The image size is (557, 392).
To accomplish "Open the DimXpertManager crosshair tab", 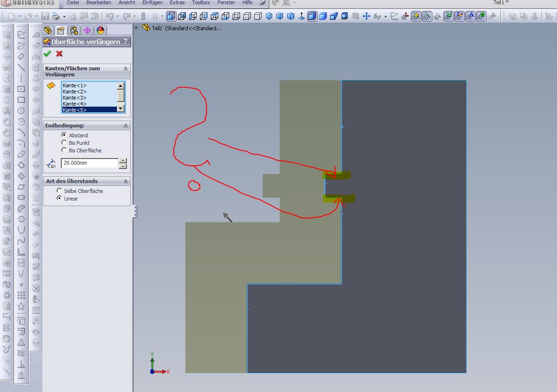I will point(87,31).
